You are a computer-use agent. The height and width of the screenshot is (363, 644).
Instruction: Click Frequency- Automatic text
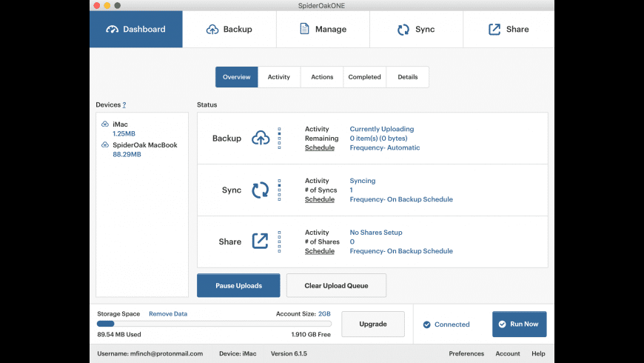385,147
